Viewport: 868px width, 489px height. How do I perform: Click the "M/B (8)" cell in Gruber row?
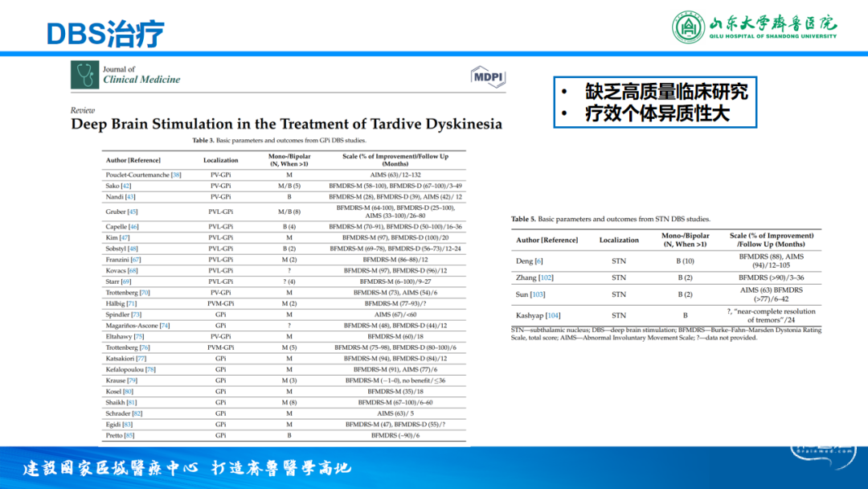[289, 212]
